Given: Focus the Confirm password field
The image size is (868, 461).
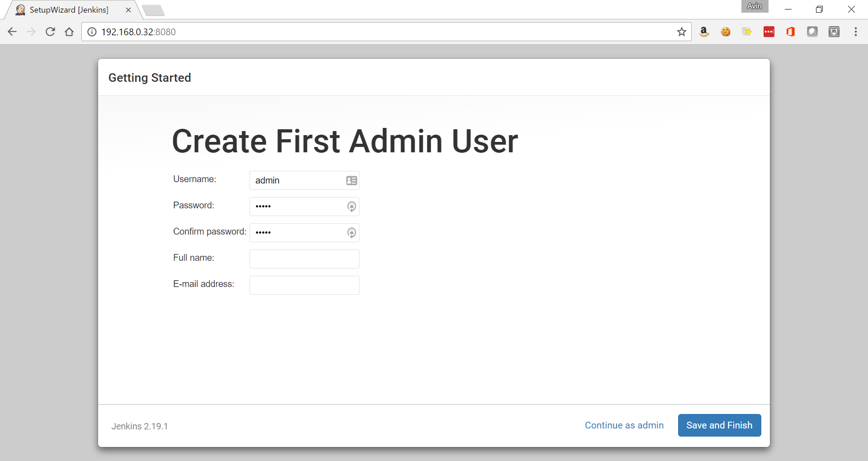Looking at the screenshot, I should pos(304,233).
